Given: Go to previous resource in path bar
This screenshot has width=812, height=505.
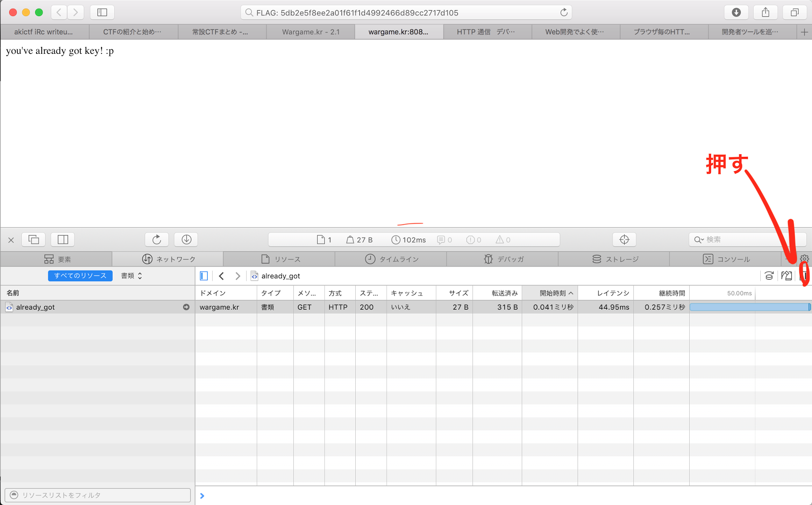Looking at the screenshot, I should [x=221, y=276].
